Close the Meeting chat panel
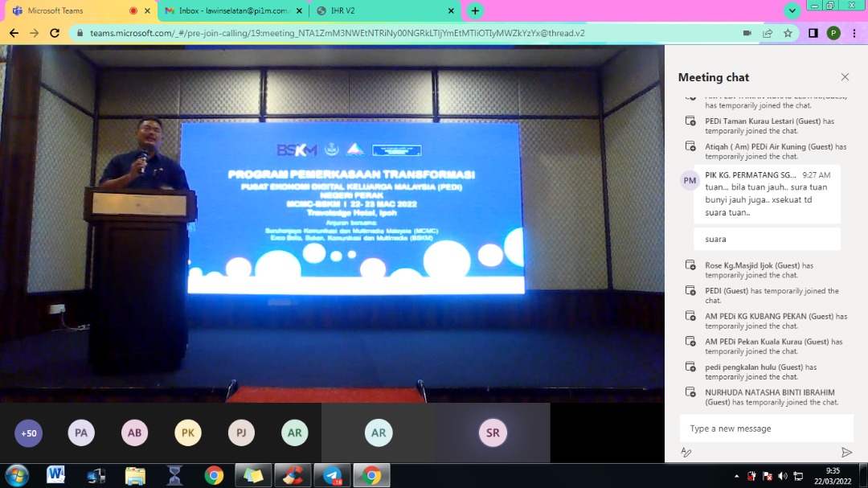The image size is (868, 488). 845,77
